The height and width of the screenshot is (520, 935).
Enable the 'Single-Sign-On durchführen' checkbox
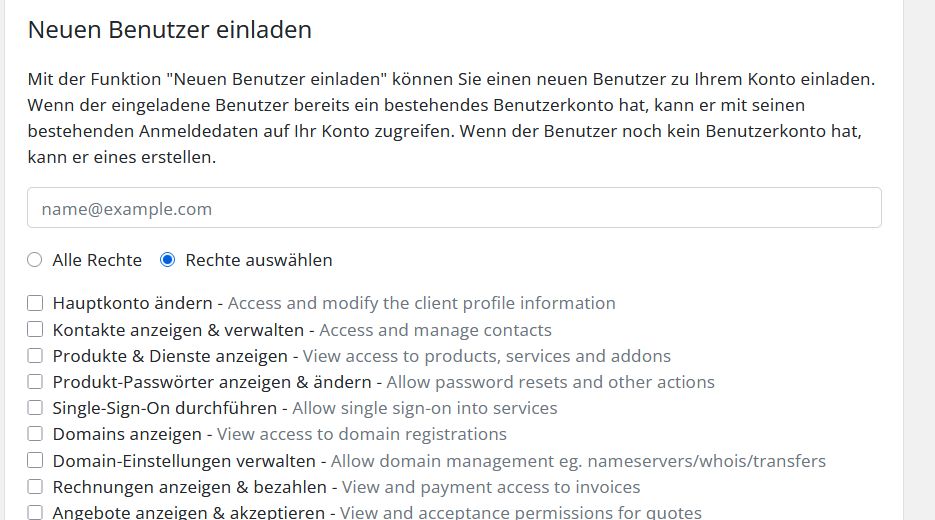click(x=35, y=408)
